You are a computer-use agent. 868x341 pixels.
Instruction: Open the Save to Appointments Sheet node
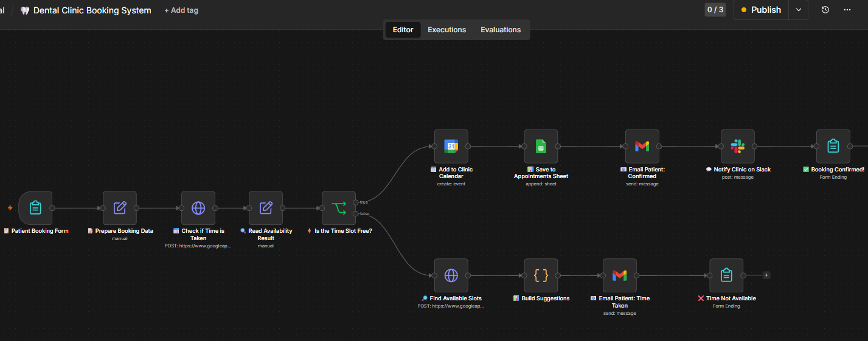tap(541, 146)
